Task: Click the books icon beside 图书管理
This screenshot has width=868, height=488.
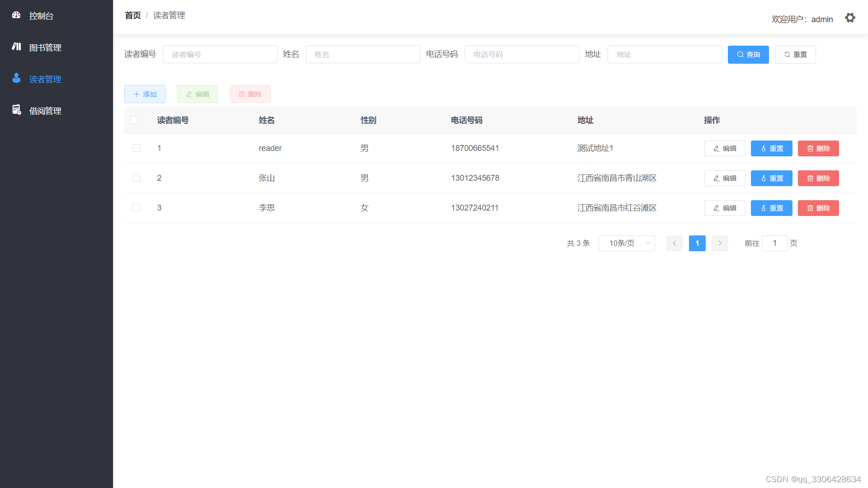Action: pyautogui.click(x=16, y=47)
